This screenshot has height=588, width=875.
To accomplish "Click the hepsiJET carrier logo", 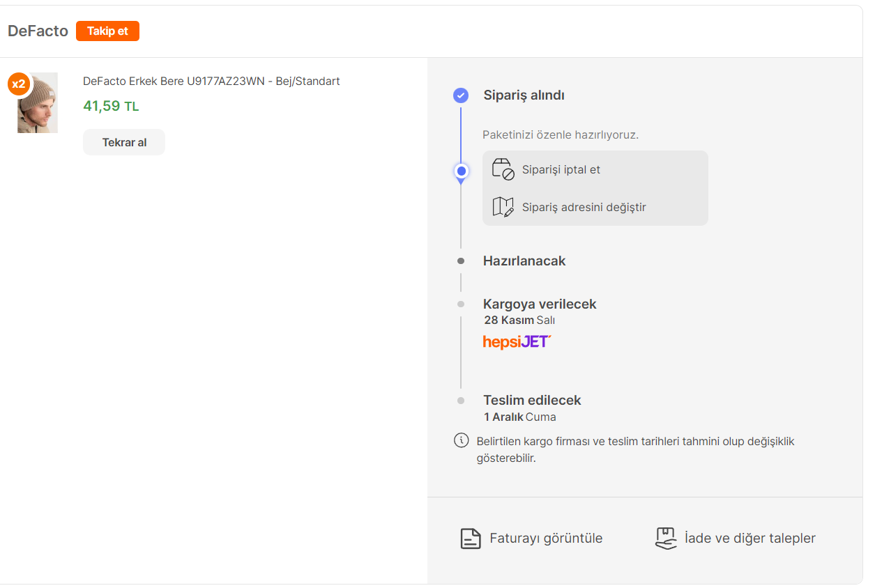I will click(x=517, y=342).
